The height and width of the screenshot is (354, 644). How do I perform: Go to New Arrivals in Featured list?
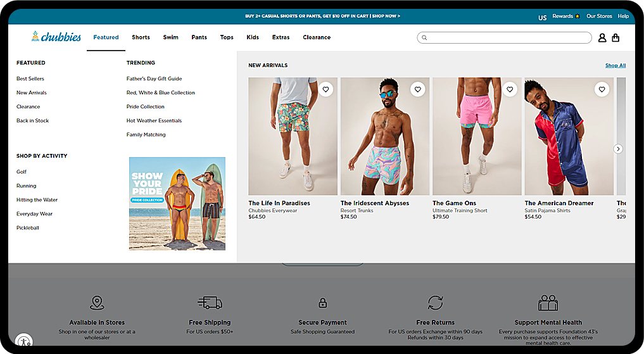[x=32, y=92]
